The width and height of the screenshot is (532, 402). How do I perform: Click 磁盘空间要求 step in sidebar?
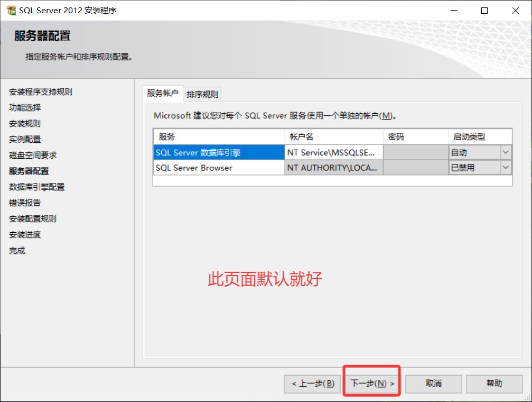pos(33,156)
